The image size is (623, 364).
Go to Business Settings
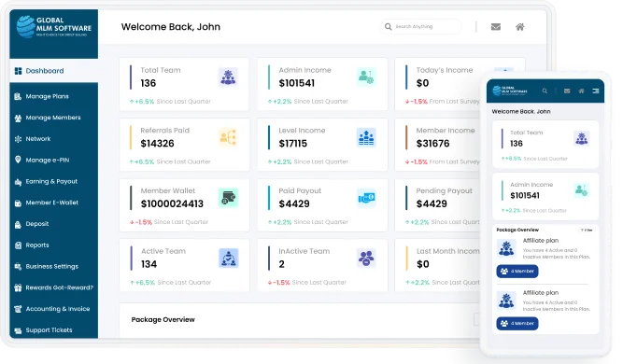[x=53, y=266]
